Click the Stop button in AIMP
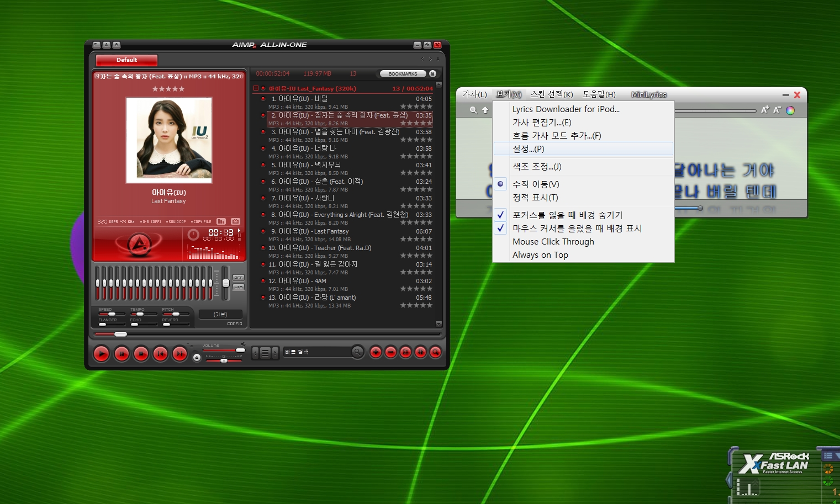Viewport: 840px width, 504px height. tap(141, 353)
